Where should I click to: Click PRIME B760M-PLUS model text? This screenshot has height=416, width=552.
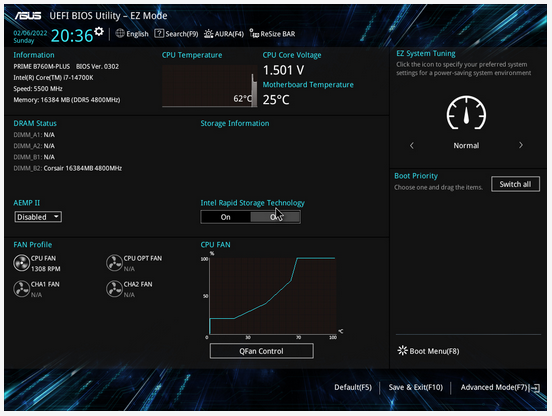pos(42,67)
